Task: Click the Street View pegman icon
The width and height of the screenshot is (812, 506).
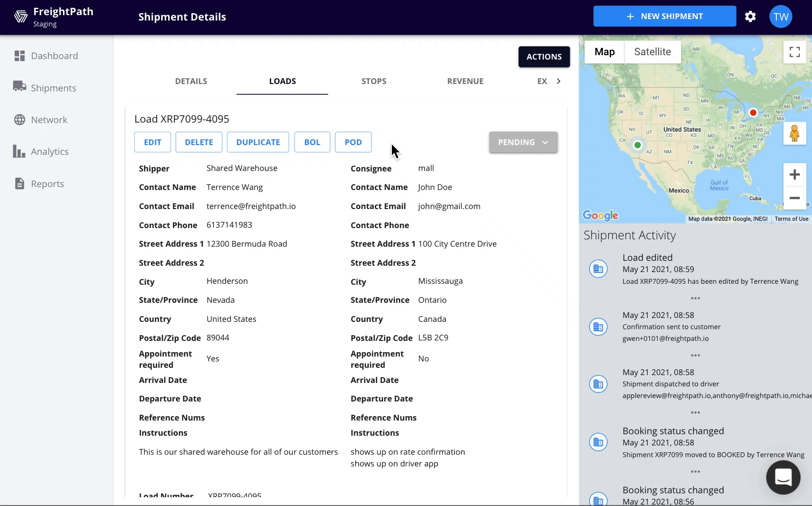Action: pos(794,133)
